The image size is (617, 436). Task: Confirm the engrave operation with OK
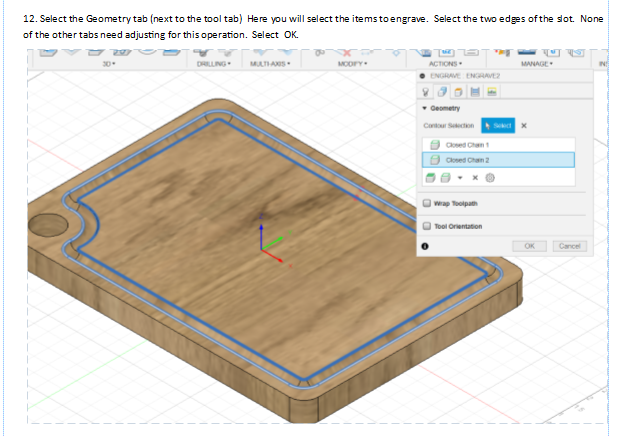click(x=529, y=246)
